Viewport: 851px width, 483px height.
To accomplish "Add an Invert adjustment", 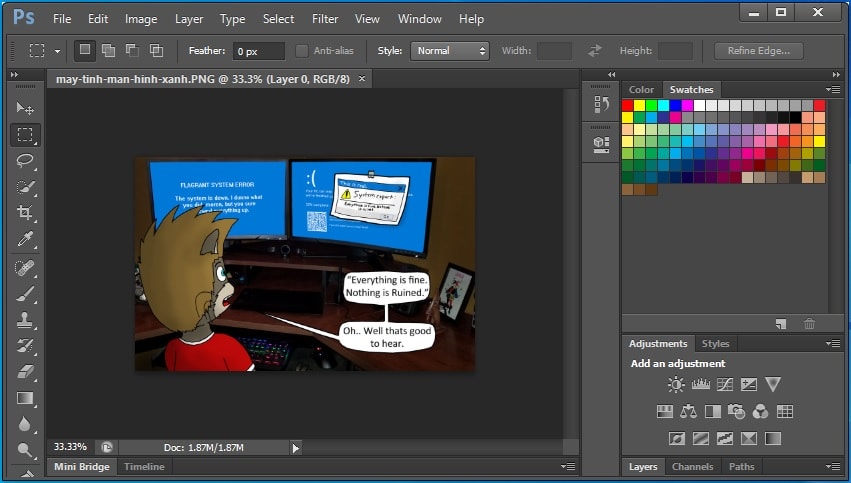I will (x=677, y=438).
